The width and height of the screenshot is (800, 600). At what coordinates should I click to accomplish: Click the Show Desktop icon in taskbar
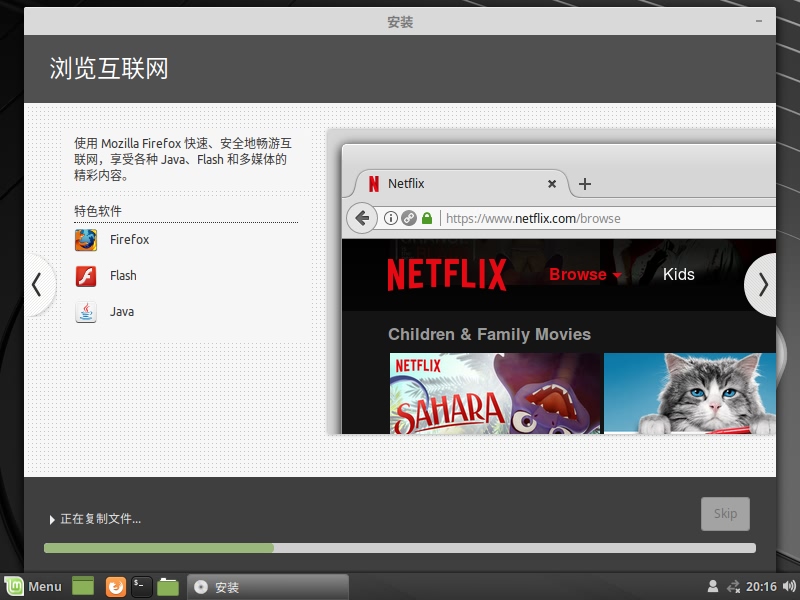[83, 587]
